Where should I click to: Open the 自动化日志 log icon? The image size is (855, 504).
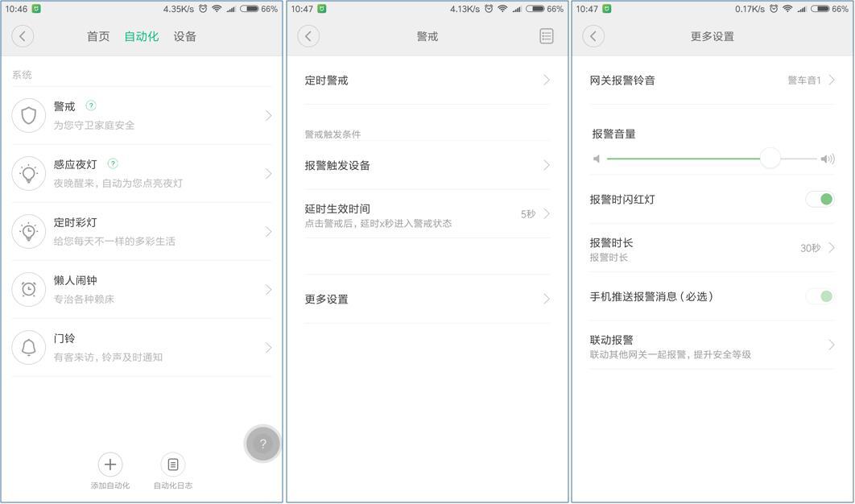(x=172, y=463)
